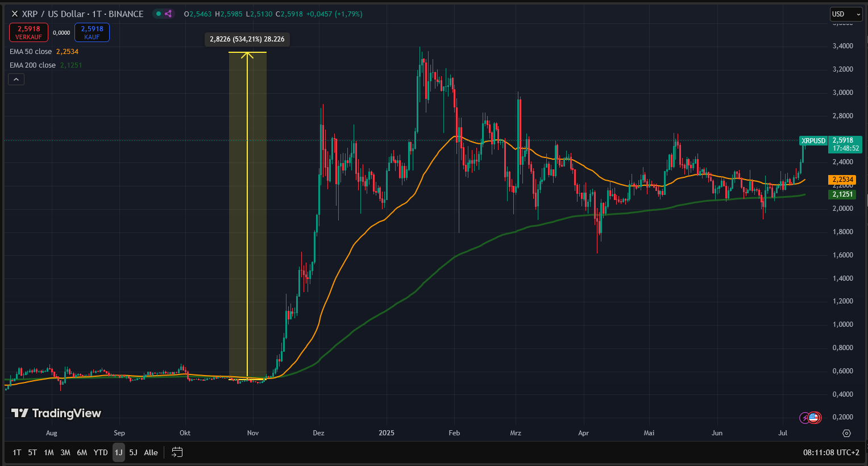This screenshot has width=868, height=466.
Task: Click the blue KAUF buy button
Action: [92, 32]
